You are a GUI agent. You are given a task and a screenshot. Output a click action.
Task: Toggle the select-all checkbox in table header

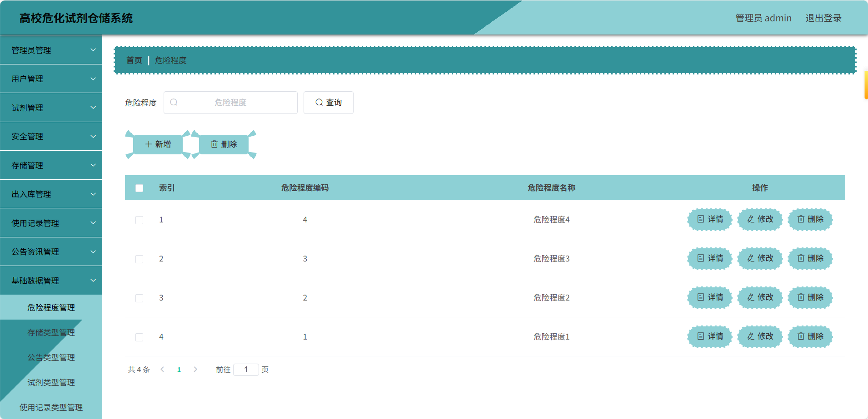tap(140, 188)
